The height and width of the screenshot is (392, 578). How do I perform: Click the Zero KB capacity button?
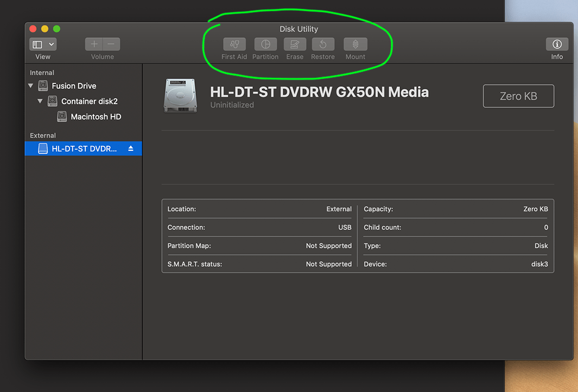click(x=518, y=95)
